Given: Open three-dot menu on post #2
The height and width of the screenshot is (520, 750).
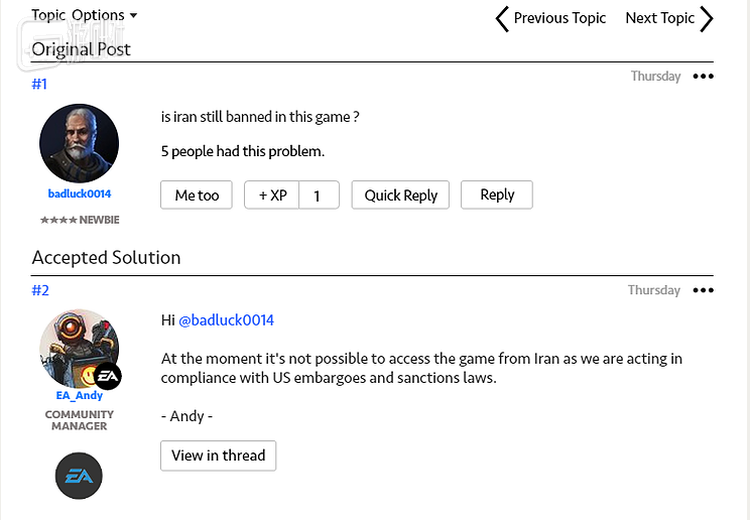Looking at the screenshot, I should tap(703, 291).
